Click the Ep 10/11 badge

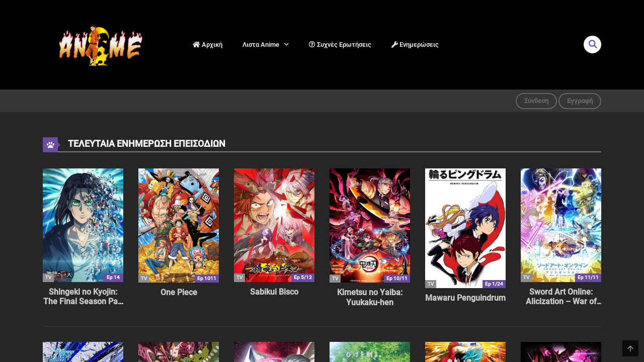397,279
